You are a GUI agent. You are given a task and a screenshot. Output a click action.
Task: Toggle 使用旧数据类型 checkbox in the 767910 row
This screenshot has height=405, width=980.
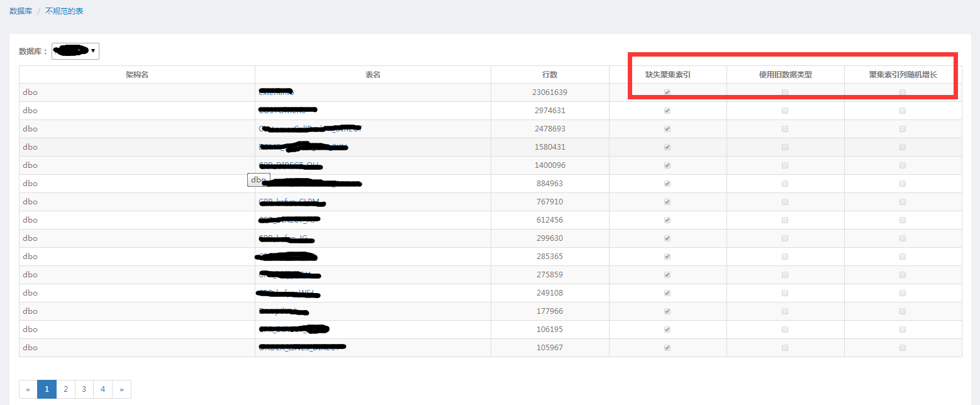click(785, 202)
